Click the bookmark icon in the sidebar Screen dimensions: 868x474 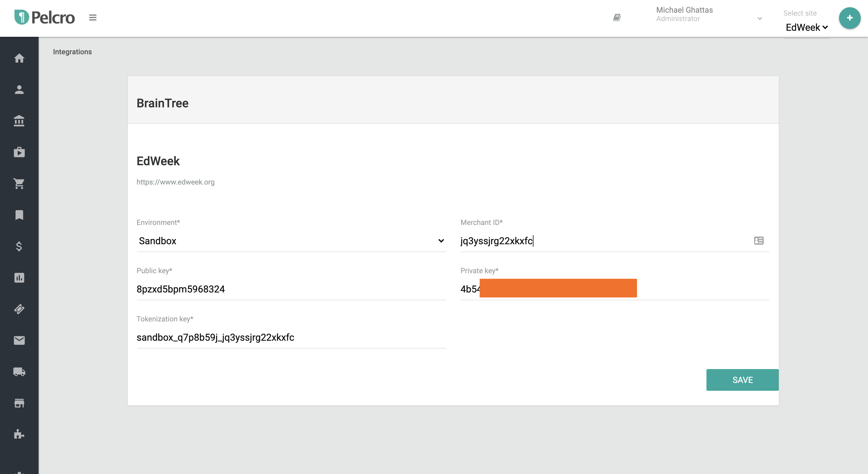click(x=19, y=215)
